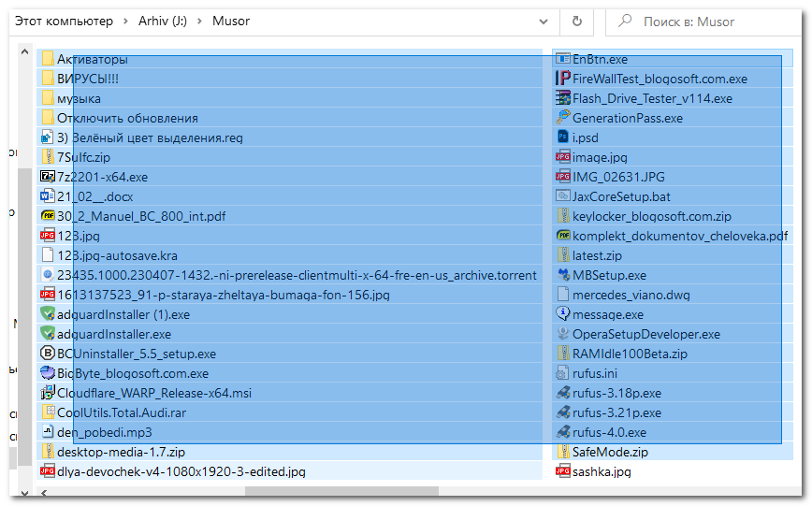This screenshot has height=506, width=812.
Task: Click the Arhiv (J:) breadcrumb
Action: [x=163, y=22]
